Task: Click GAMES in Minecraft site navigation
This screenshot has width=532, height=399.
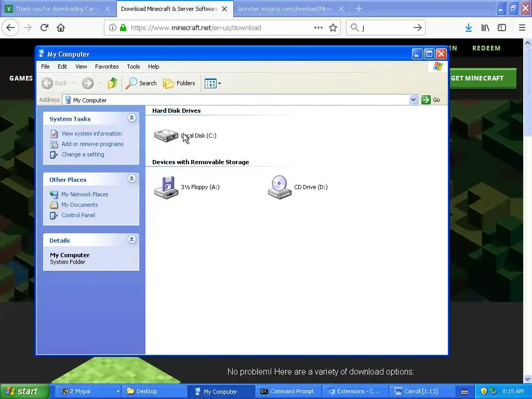Action: 21,78
